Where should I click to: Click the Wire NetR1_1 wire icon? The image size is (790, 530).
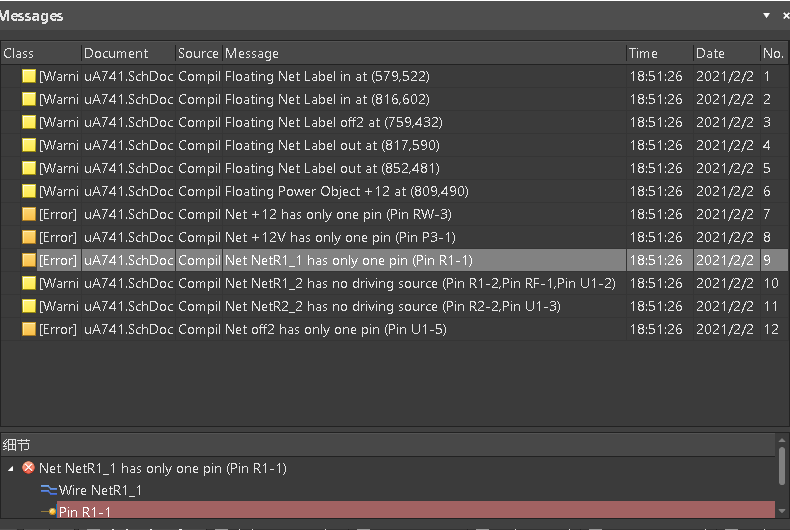pyautogui.click(x=48, y=490)
